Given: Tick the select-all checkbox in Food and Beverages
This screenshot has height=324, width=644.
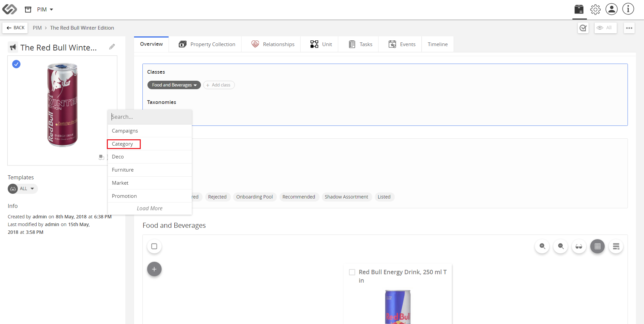Looking at the screenshot, I should tap(154, 246).
